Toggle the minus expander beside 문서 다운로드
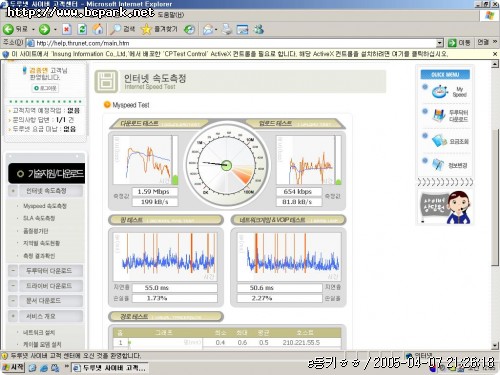This screenshot has height=375, width=500. (13, 301)
